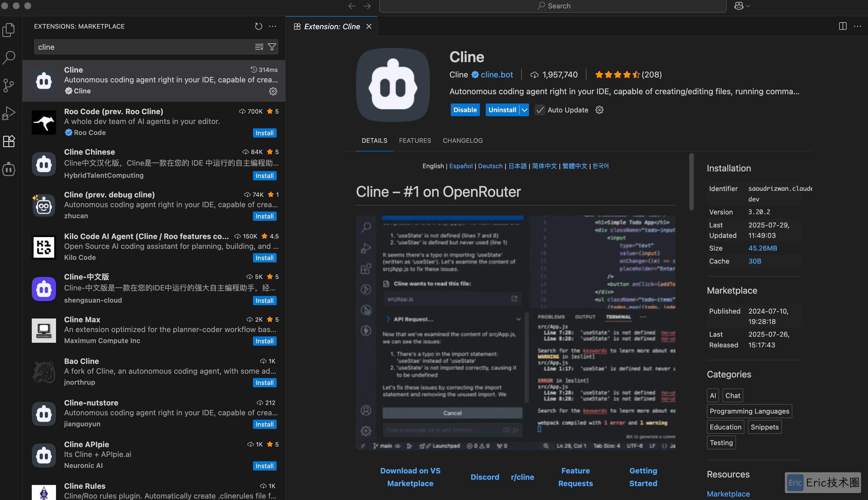
Task: Click the Programming Languages category tag
Action: 749,411
